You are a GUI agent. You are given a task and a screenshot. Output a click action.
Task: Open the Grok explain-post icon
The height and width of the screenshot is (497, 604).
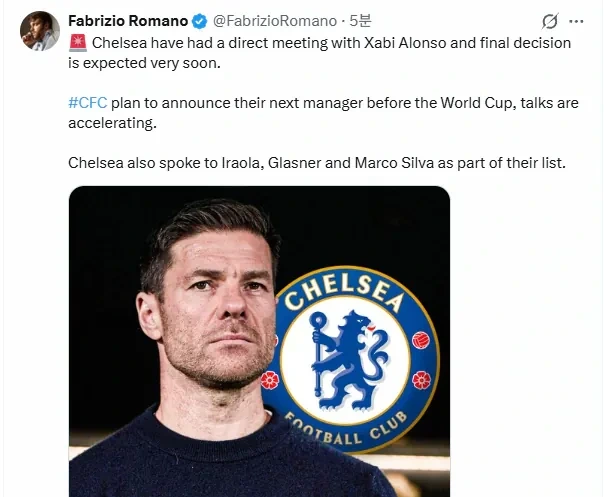[x=550, y=21]
